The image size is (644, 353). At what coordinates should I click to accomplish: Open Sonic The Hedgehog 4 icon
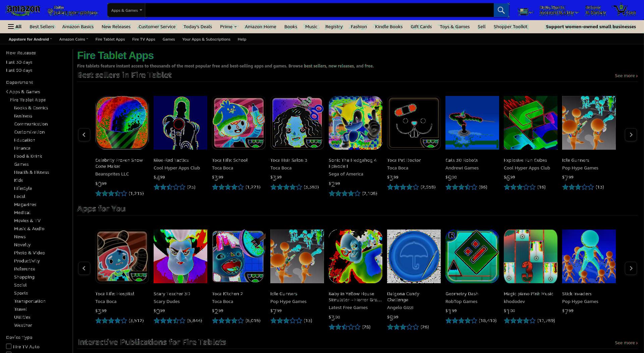pyautogui.click(x=356, y=123)
